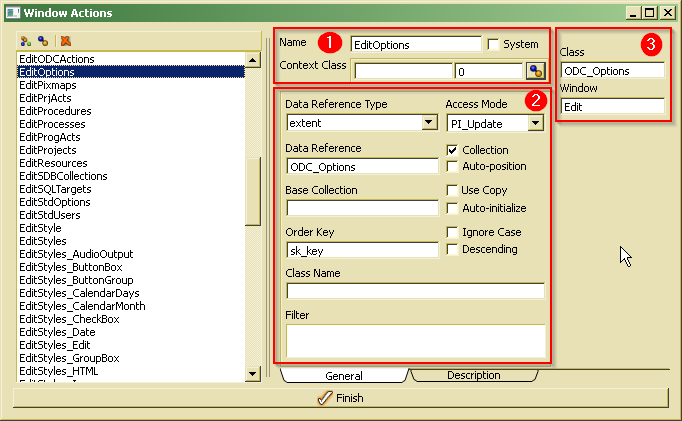Click the orange X delete icon

click(65, 41)
